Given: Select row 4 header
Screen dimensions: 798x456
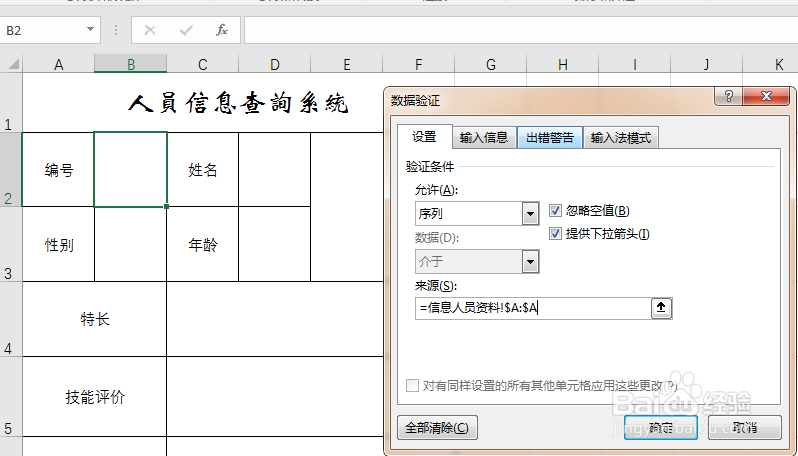Looking at the screenshot, I should [11, 319].
